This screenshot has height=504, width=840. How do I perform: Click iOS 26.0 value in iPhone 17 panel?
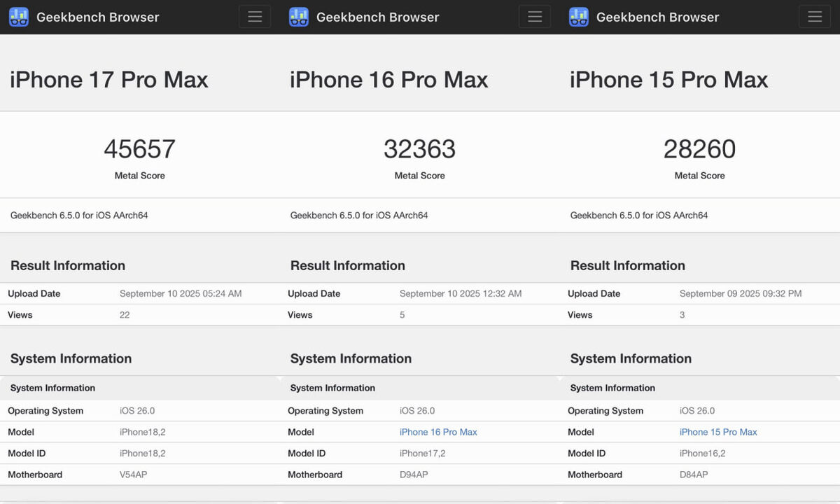(137, 411)
